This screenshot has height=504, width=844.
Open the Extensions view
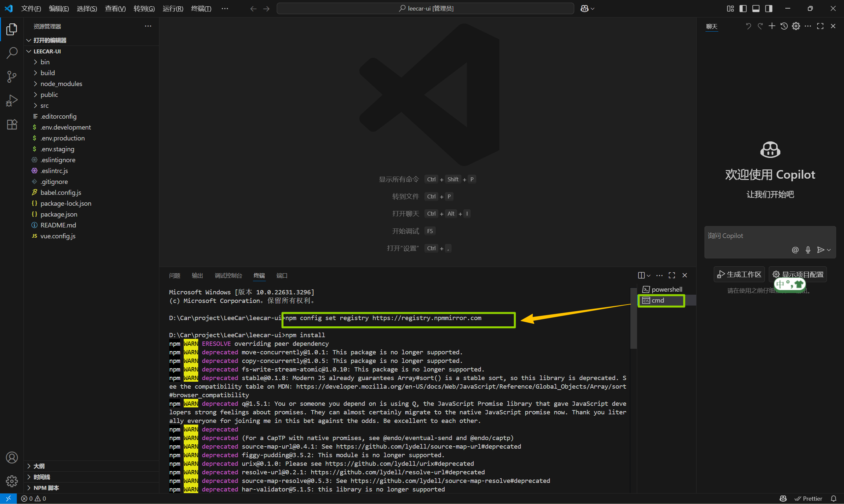tap(12, 125)
